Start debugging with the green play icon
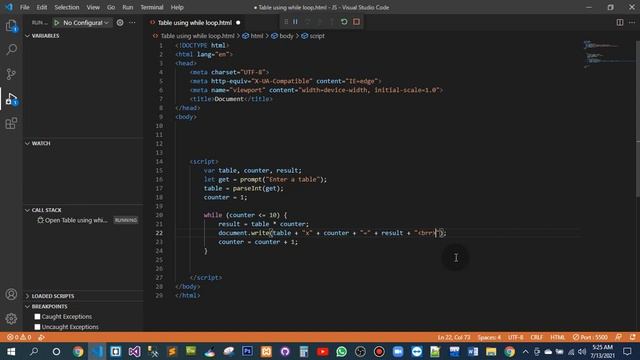640x360 pixels. [x=57, y=23]
